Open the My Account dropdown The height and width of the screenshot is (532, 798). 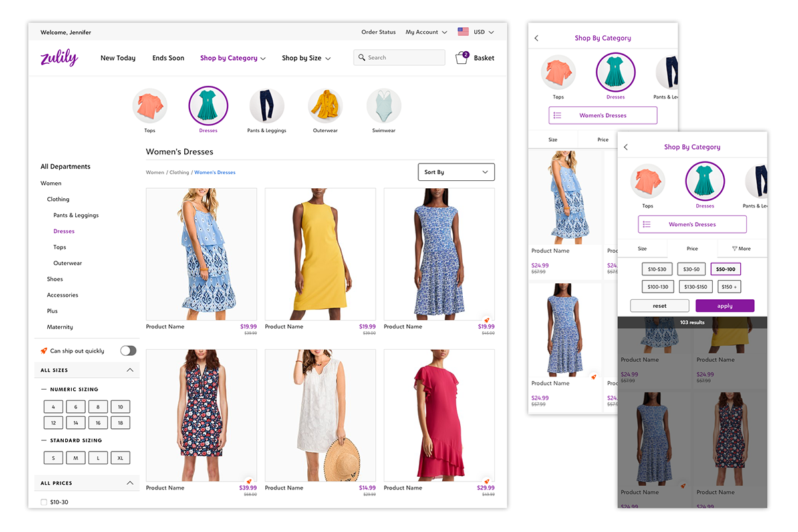coord(426,32)
